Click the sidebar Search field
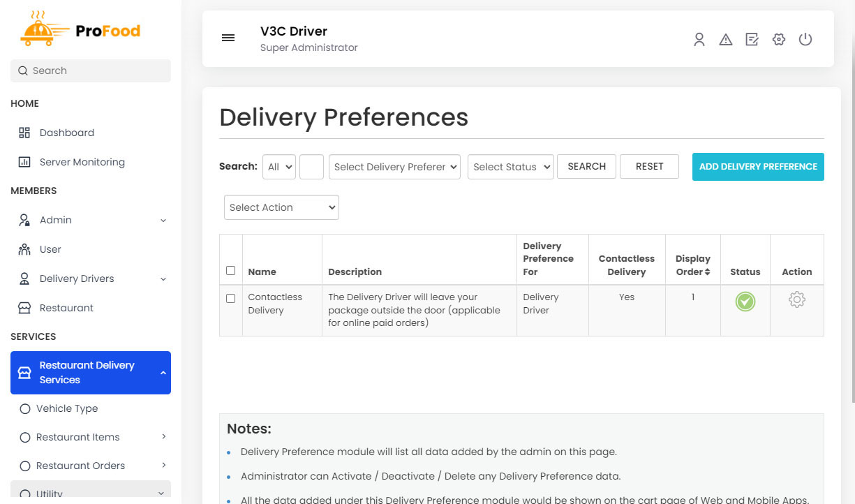 [91, 71]
